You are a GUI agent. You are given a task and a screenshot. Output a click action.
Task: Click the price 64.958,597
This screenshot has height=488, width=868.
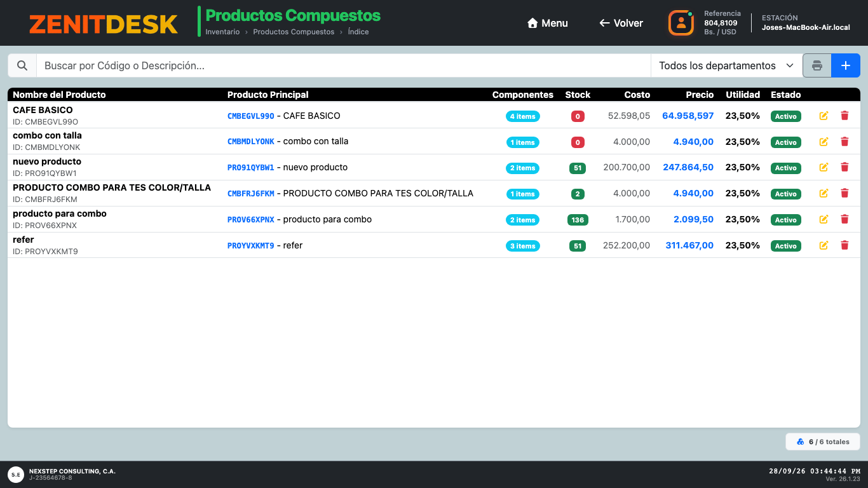point(688,116)
